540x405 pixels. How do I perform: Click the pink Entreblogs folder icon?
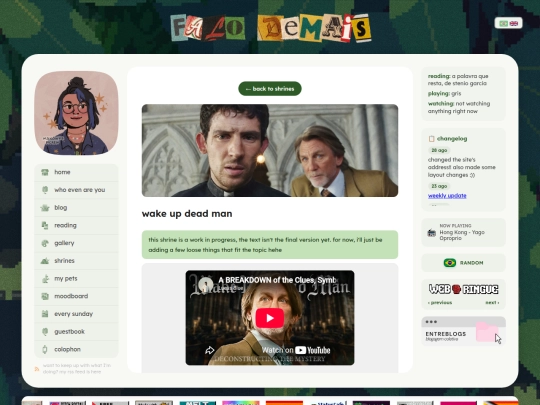486,332
